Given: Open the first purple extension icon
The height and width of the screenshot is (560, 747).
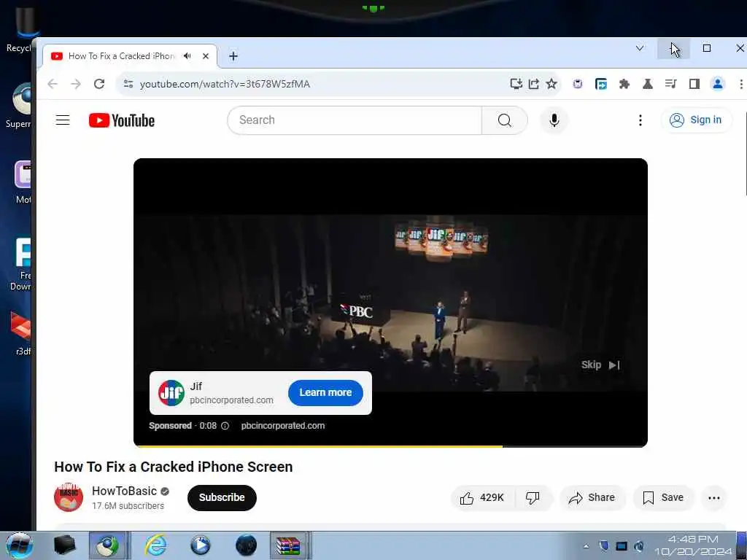Looking at the screenshot, I should coord(578,84).
